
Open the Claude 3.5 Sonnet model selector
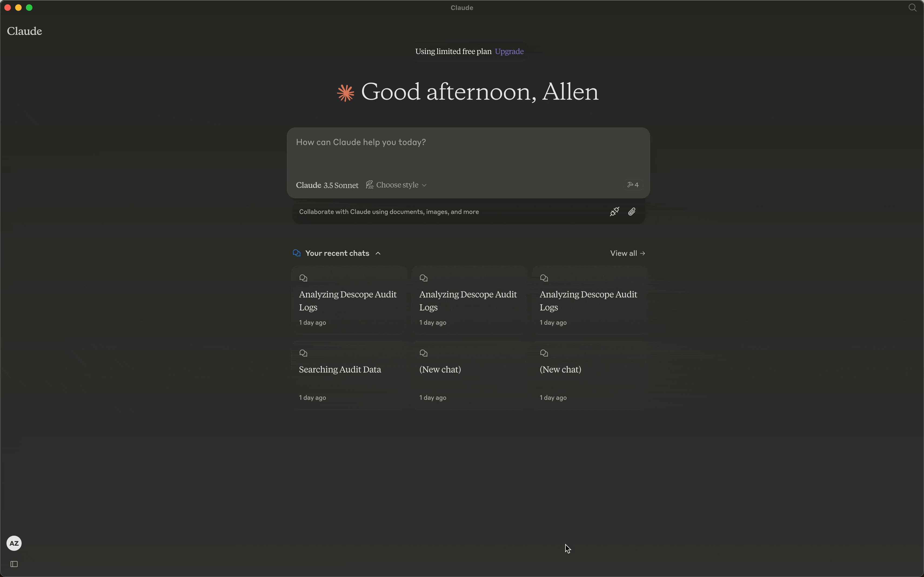click(x=327, y=186)
